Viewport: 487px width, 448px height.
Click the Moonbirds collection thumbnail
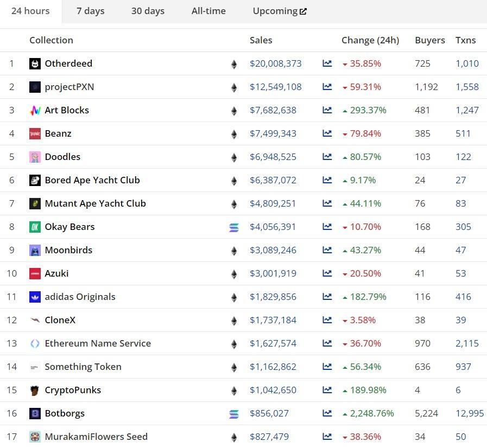[x=35, y=251]
